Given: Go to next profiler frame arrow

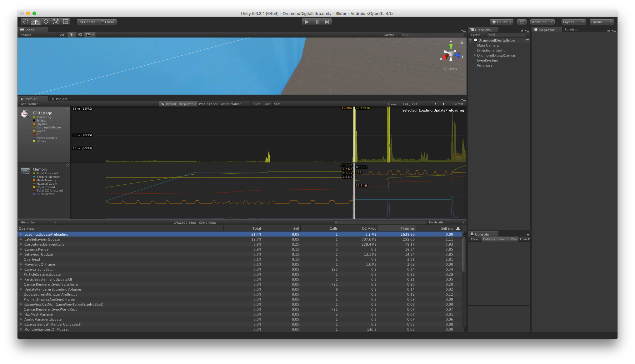Looking at the screenshot, I should [444, 104].
